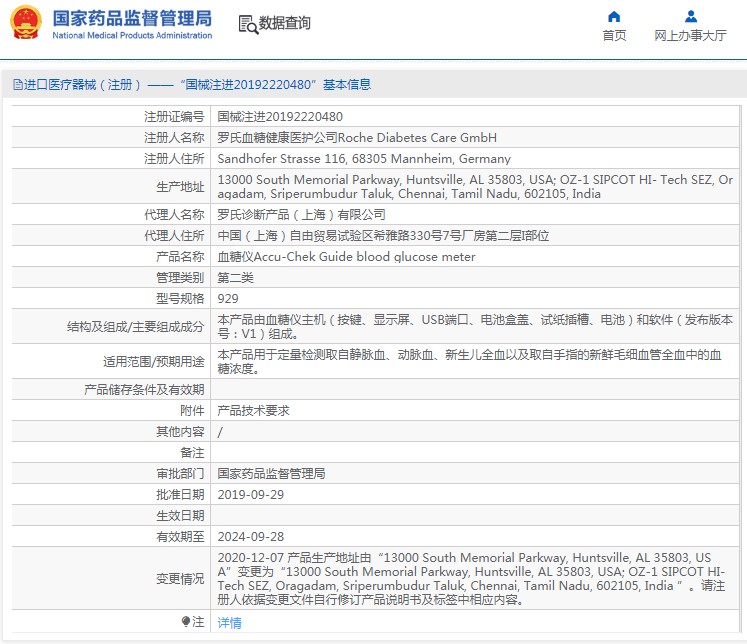
Task: Open the data query search icon
Action: [x=248, y=24]
